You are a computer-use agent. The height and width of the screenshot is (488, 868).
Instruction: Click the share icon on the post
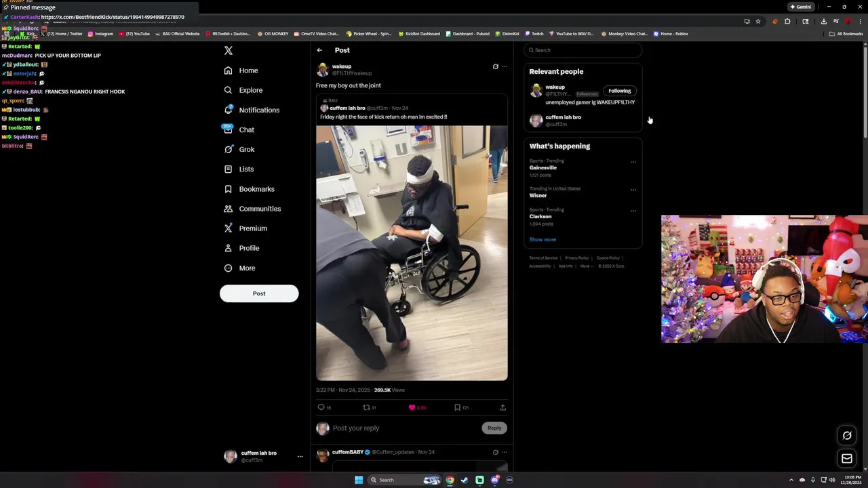(x=502, y=407)
